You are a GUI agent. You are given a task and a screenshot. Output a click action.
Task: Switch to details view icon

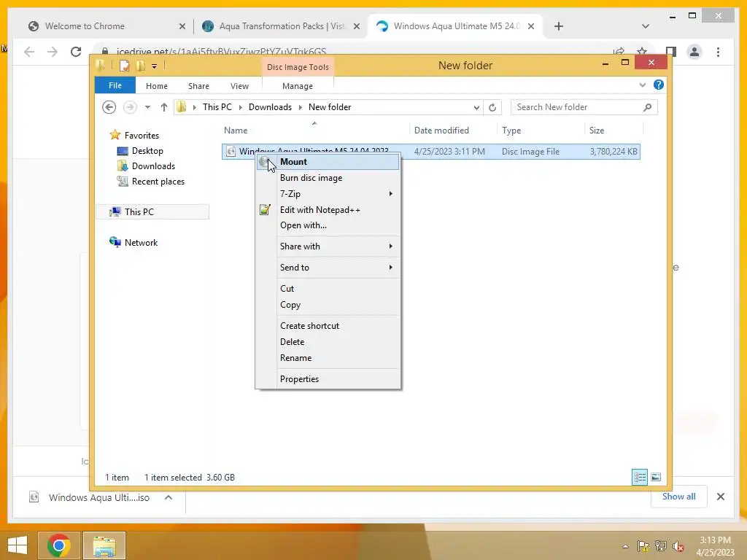tap(640, 477)
